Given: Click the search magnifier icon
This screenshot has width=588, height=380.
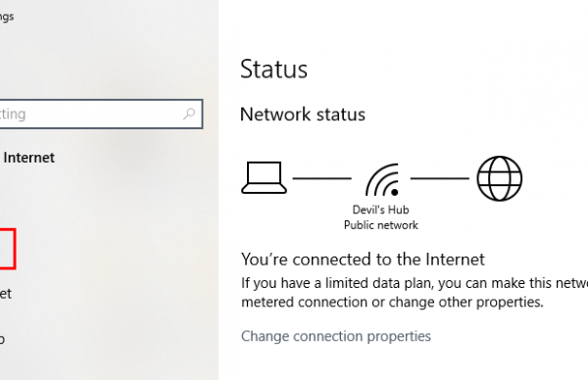Looking at the screenshot, I should pyautogui.click(x=189, y=114).
